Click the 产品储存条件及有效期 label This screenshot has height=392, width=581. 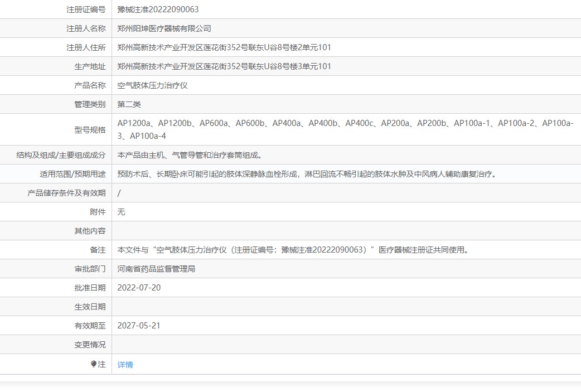point(67,193)
